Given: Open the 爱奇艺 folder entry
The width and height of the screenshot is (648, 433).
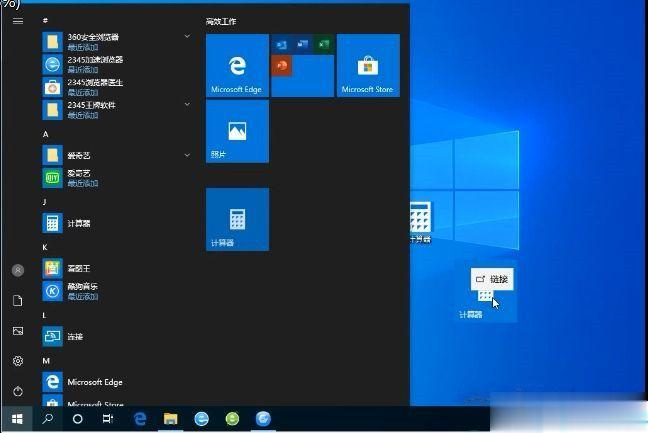Looking at the screenshot, I should point(117,155).
